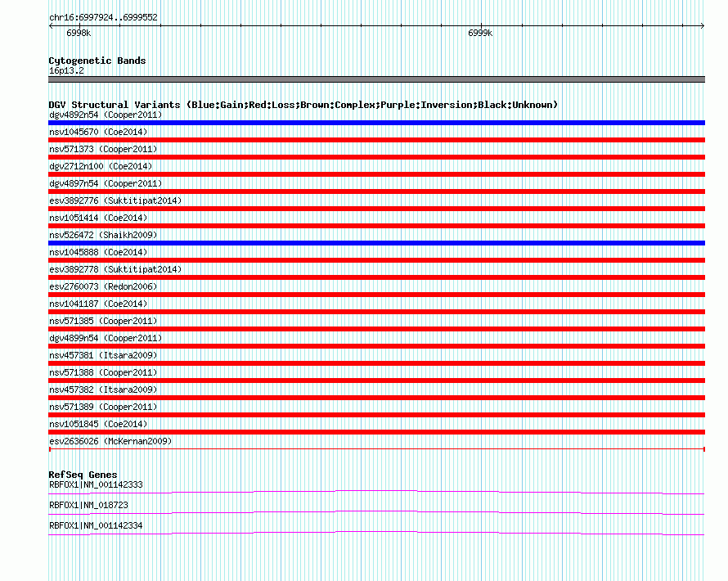Screen dimensions: 728x581
Task: Open variant nsv1041187 (Coe2014) label
Action: [x=98, y=304]
